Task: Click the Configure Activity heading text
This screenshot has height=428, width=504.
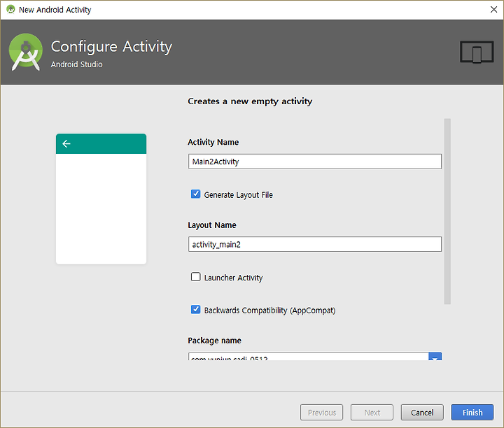Action: pos(111,47)
